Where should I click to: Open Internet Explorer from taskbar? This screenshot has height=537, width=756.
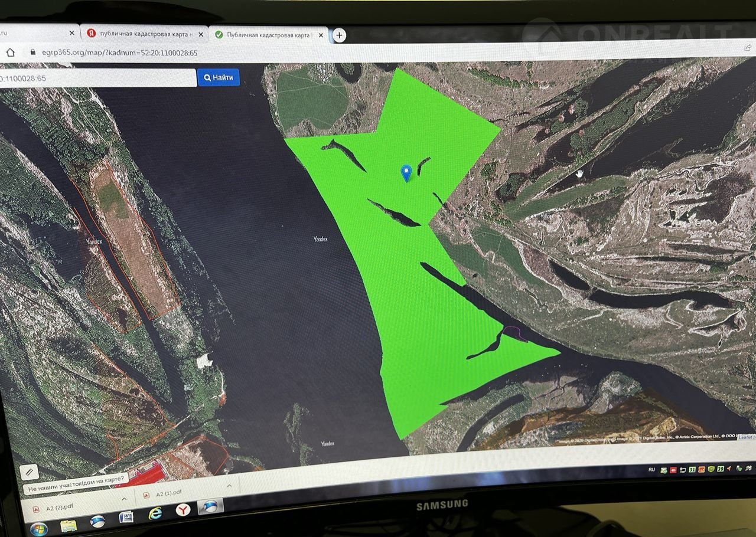[x=155, y=513]
